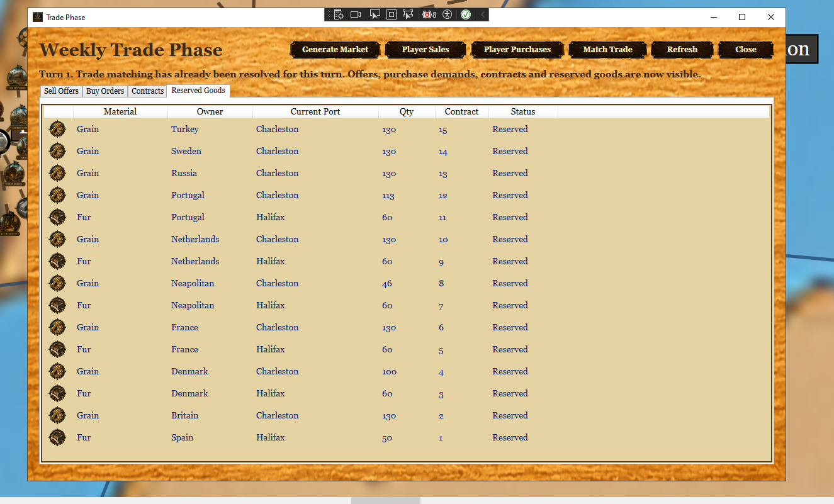The image size is (834, 504).
Task: Collapse the debug toolbar with the chevron
Action: pyautogui.click(x=483, y=14)
